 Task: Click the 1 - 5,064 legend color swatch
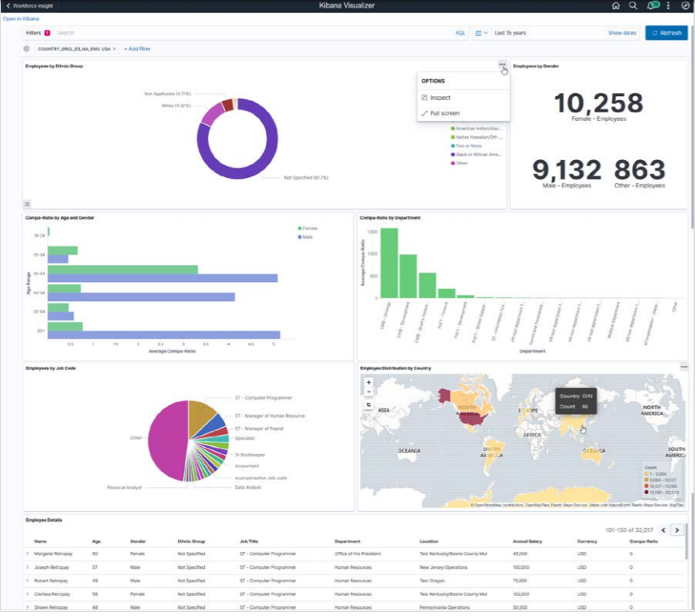pyautogui.click(x=646, y=473)
